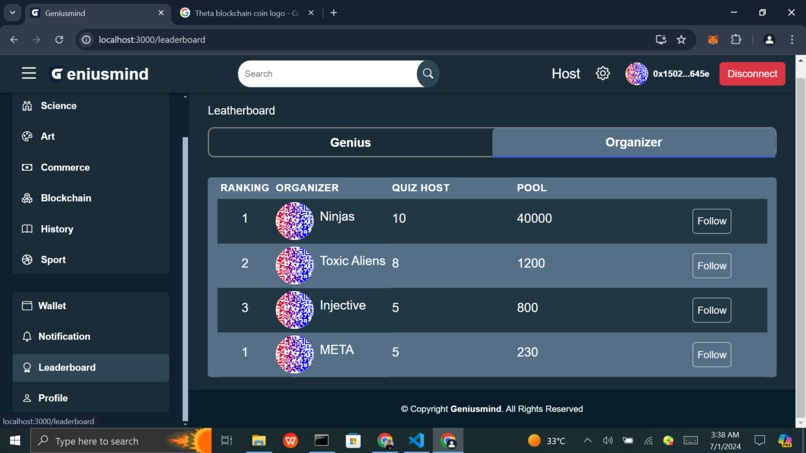806x453 pixels.
Task: Click the POOL column header
Action: 532,188
